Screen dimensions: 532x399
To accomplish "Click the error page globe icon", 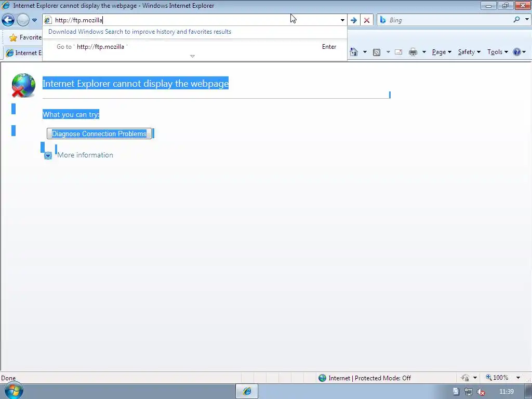I will tap(23, 85).
